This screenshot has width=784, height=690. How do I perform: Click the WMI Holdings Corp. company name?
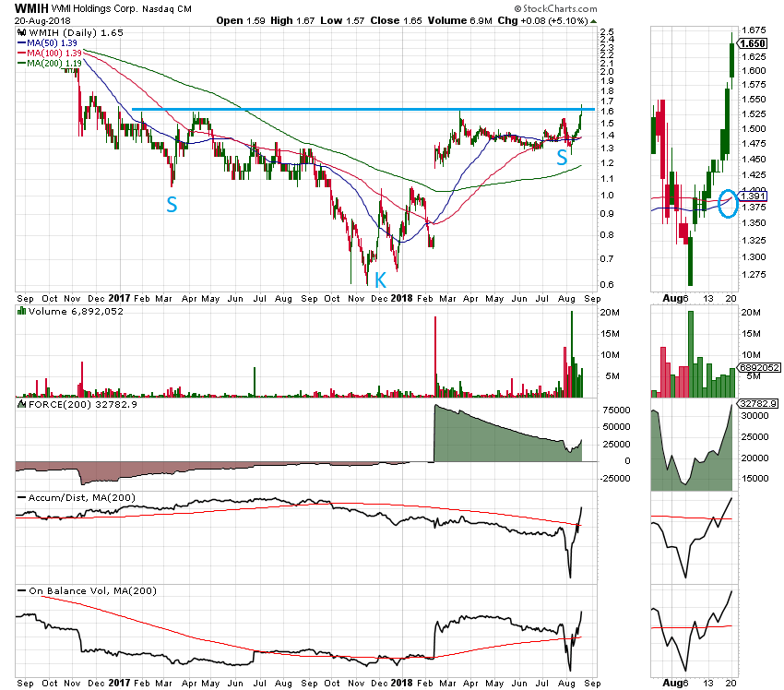[94, 9]
